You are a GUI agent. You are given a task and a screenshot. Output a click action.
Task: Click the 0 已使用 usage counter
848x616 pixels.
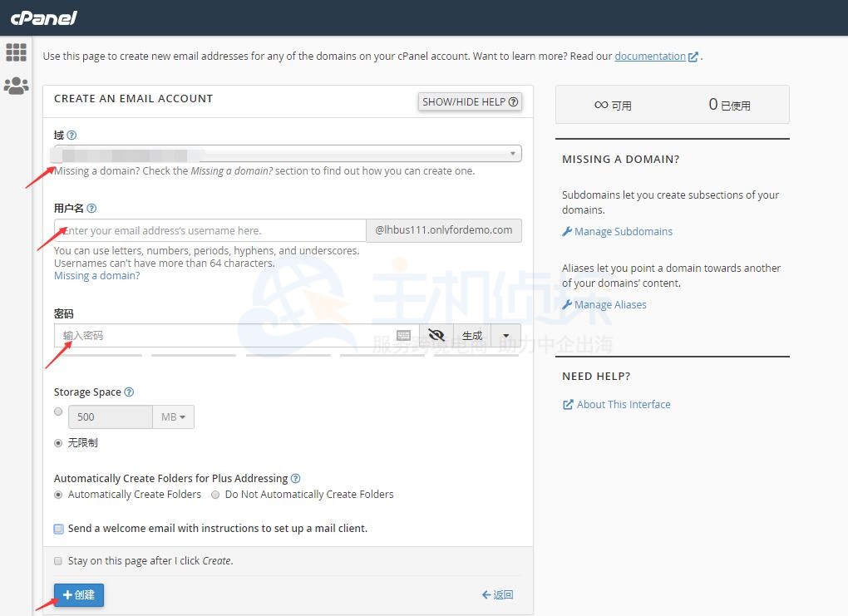[729, 105]
